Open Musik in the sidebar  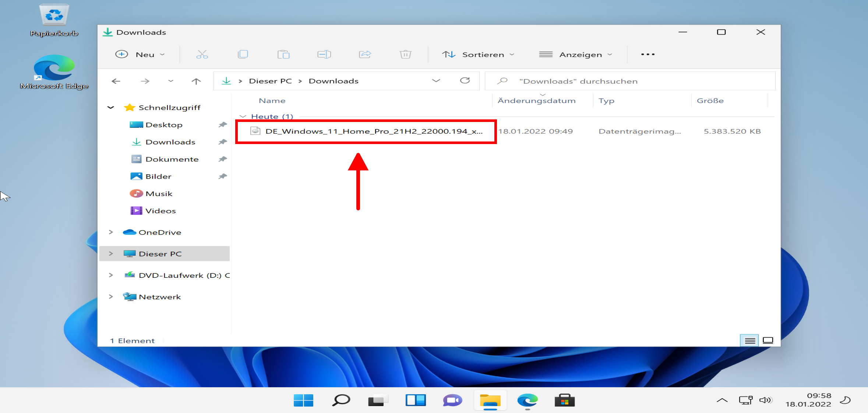151,193
